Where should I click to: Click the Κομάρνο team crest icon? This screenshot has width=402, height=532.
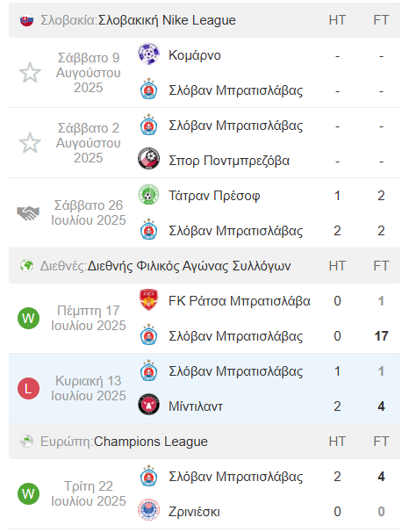(x=148, y=54)
